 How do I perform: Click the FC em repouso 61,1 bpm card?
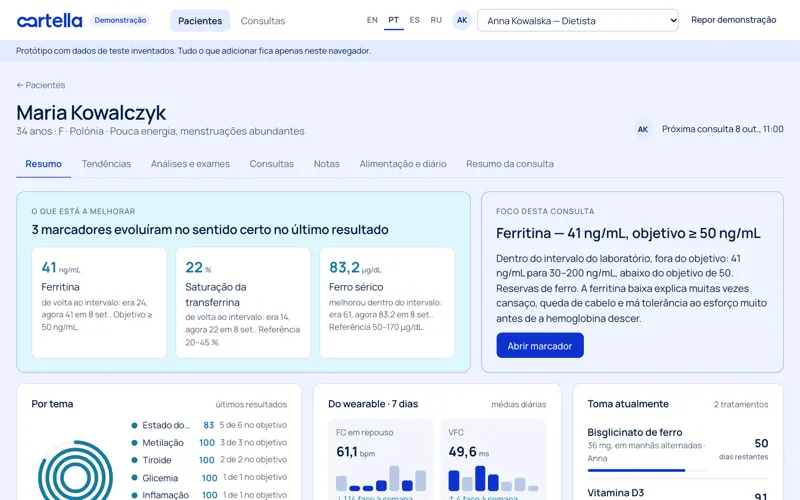tap(381, 460)
